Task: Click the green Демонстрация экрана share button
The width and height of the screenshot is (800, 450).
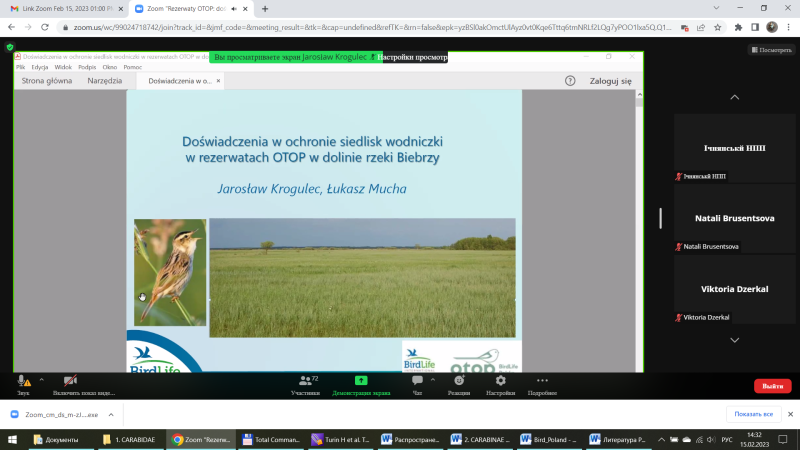Action: pyautogui.click(x=361, y=383)
